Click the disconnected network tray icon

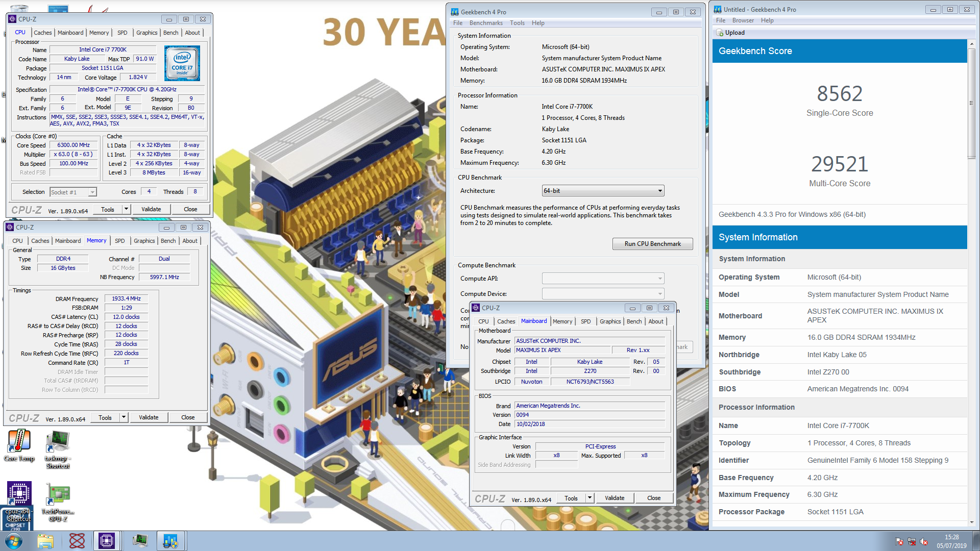(912, 541)
